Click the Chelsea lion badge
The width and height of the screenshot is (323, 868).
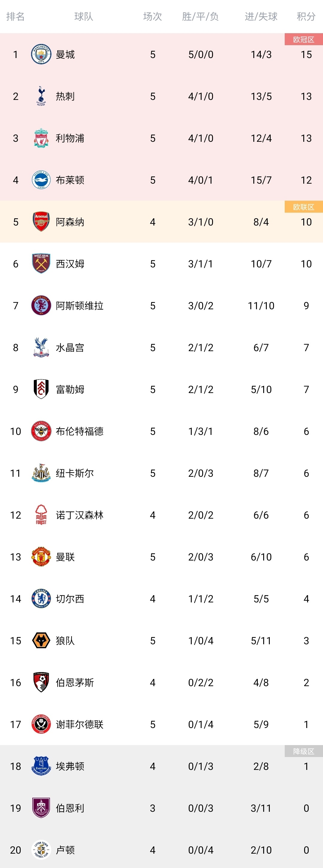[41, 599]
